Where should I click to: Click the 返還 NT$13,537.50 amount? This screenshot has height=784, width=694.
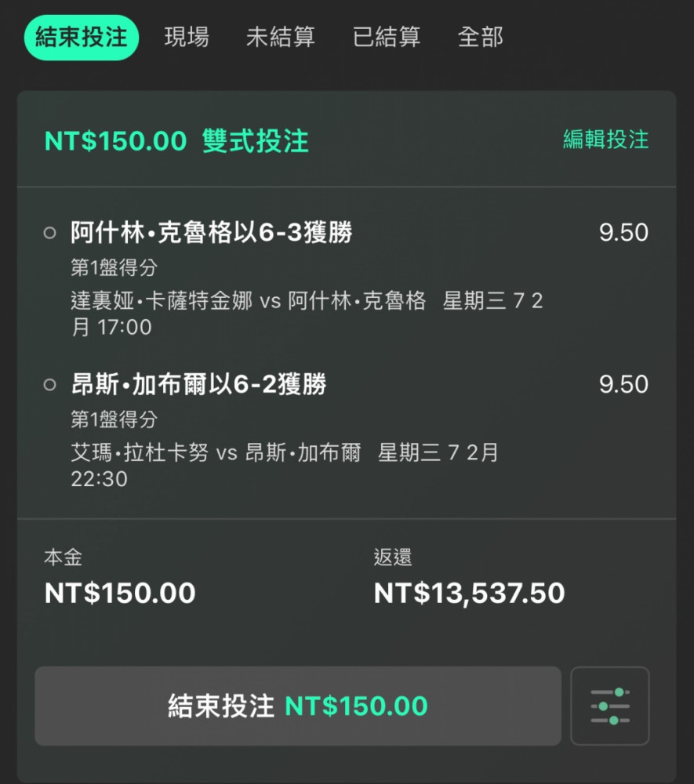click(x=469, y=593)
